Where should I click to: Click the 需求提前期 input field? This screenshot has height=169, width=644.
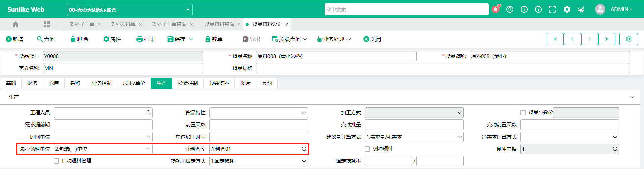point(103,125)
